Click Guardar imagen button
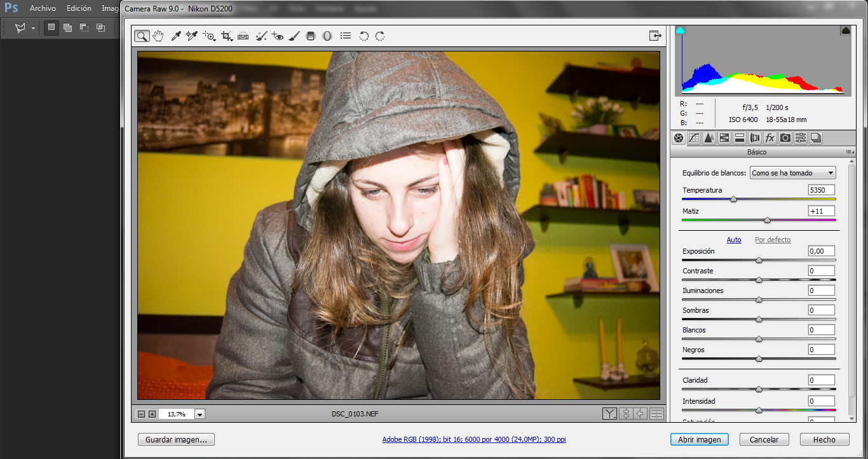 [x=176, y=439]
